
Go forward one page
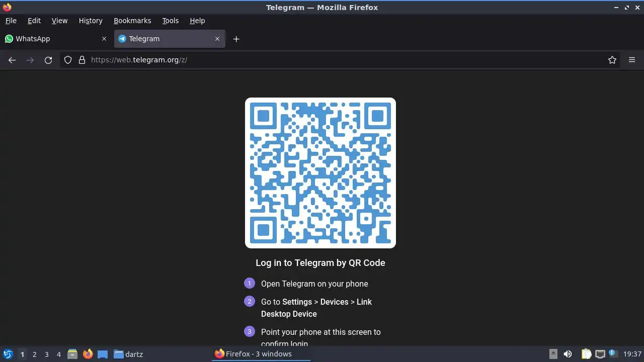[x=30, y=60]
